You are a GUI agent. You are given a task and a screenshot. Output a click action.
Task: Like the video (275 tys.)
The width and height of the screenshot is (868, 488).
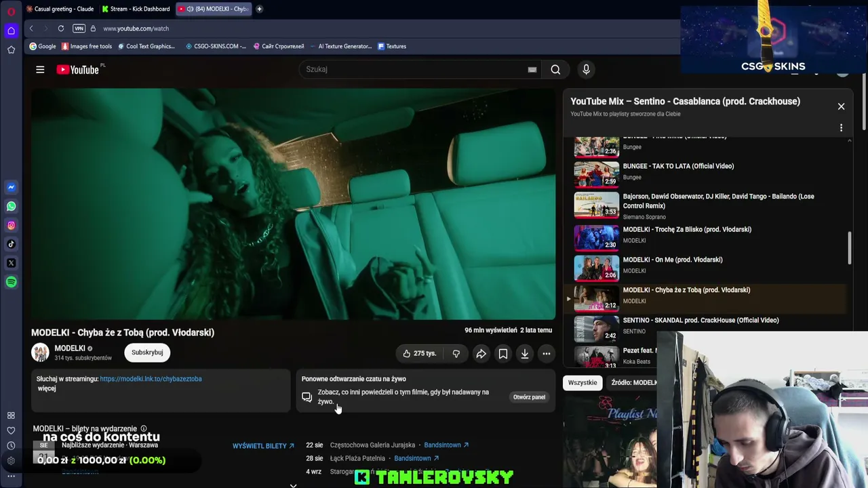[418, 353]
